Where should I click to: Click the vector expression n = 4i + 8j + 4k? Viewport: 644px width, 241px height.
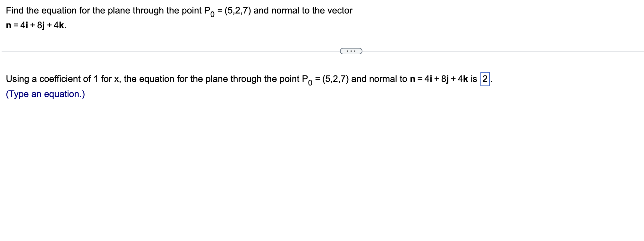(x=35, y=25)
